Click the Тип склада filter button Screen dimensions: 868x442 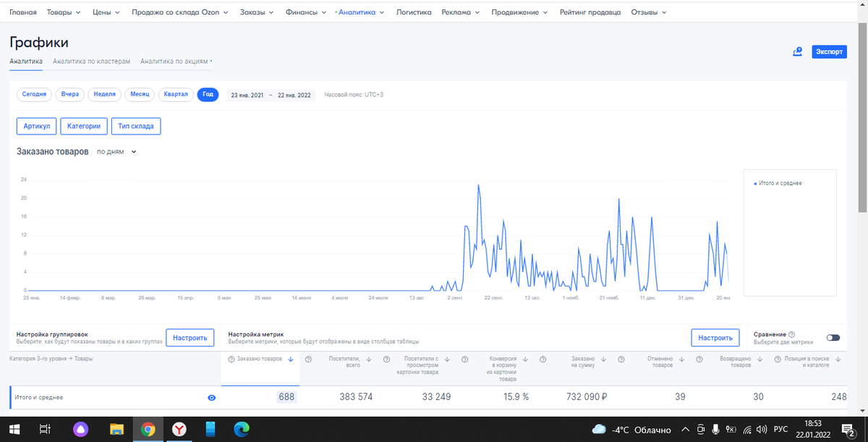point(136,126)
